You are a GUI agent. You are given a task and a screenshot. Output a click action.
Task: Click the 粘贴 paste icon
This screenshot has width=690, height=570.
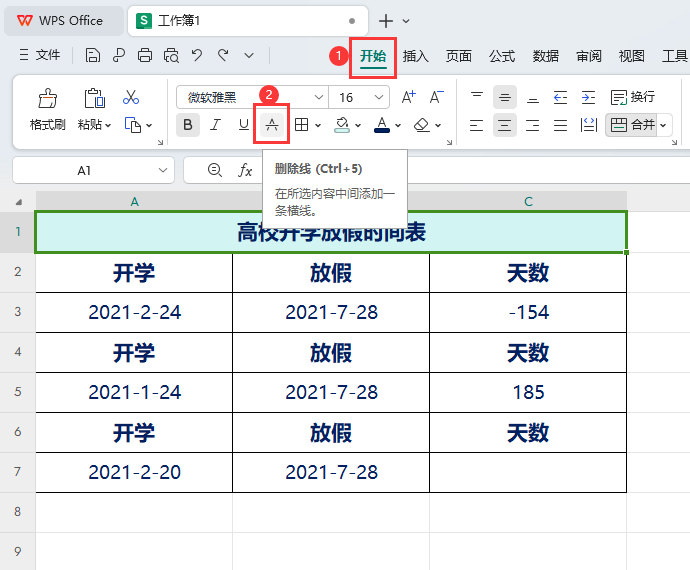click(x=94, y=98)
